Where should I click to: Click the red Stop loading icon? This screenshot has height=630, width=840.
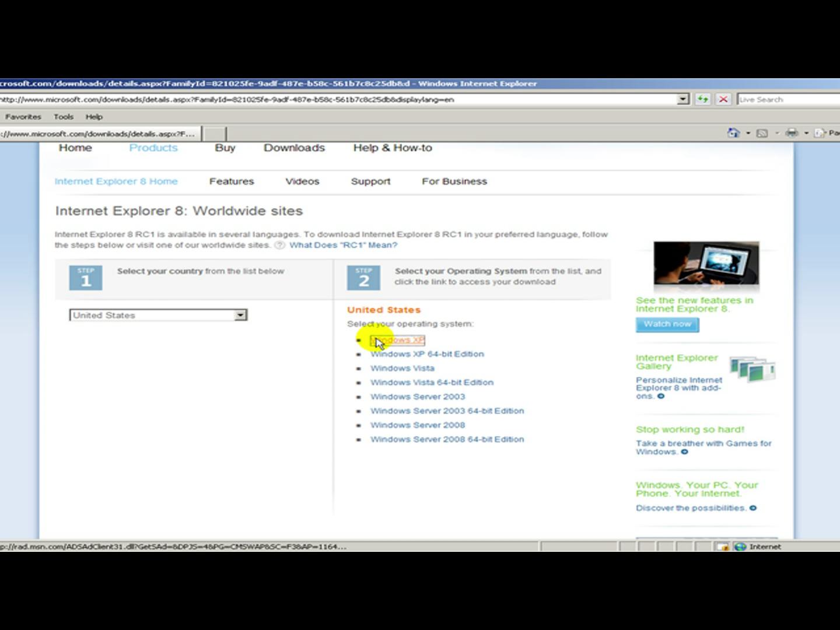(x=723, y=99)
